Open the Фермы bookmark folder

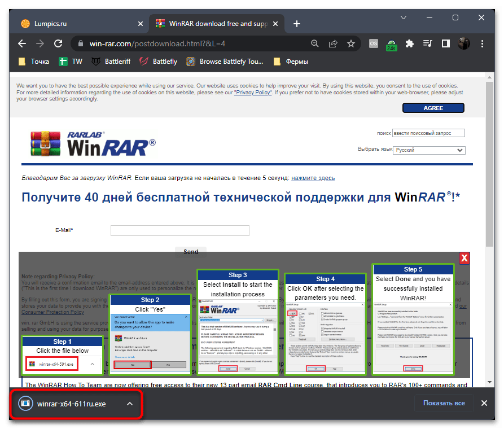291,62
